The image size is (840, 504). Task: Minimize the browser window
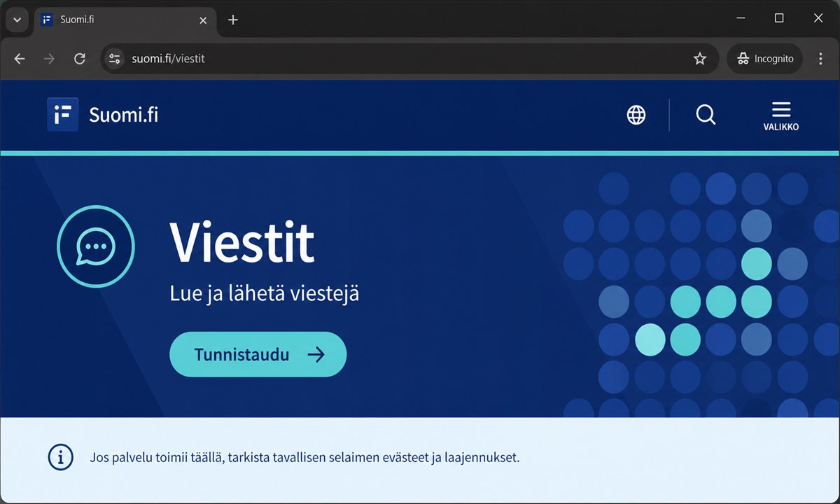tap(741, 19)
